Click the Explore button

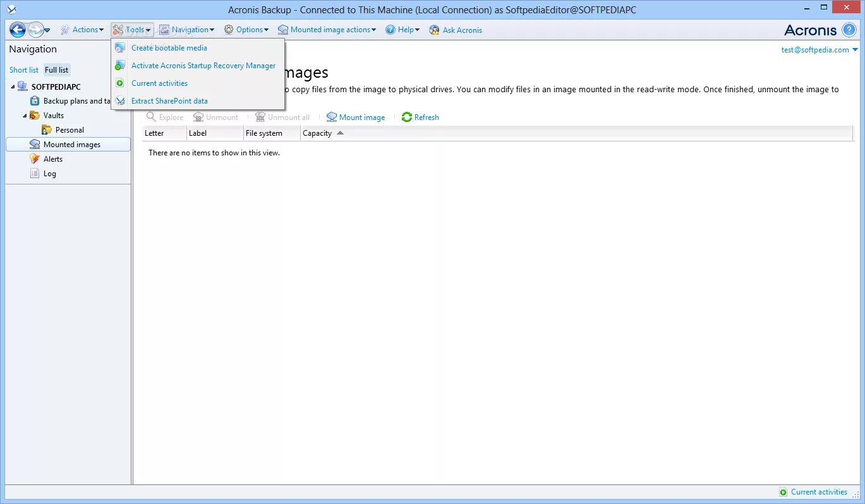(165, 117)
